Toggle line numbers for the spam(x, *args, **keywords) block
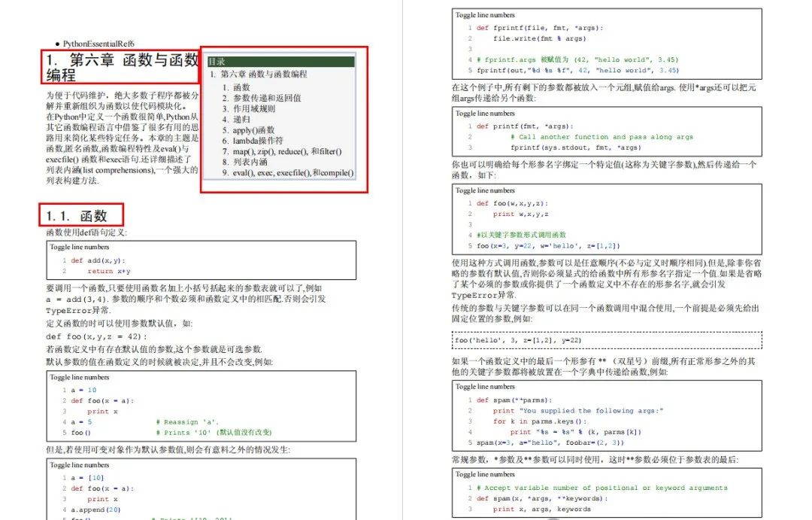The width and height of the screenshot is (812, 520). pos(485,474)
